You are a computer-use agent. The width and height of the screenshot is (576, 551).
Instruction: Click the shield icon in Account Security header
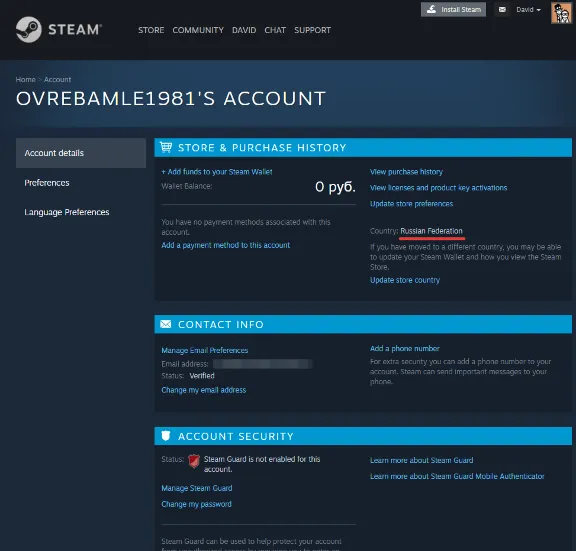point(166,436)
